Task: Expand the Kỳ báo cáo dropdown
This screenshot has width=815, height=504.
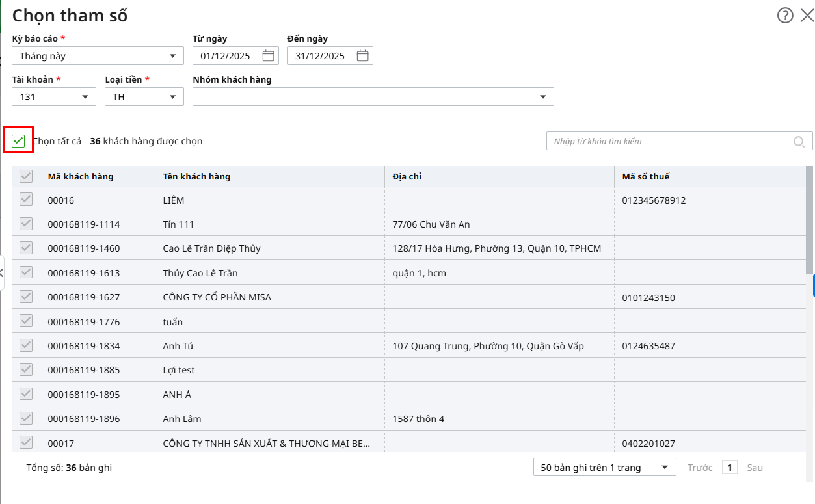Action: pyautogui.click(x=172, y=56)
